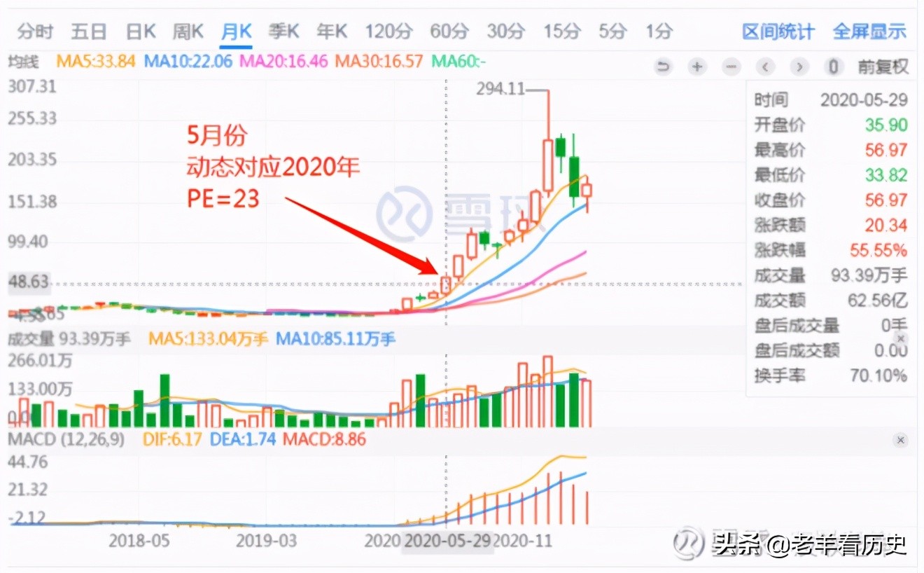The image size is (924, 573).
Task: Click the '0' reset zoom icon
Action: coord(832,67)
